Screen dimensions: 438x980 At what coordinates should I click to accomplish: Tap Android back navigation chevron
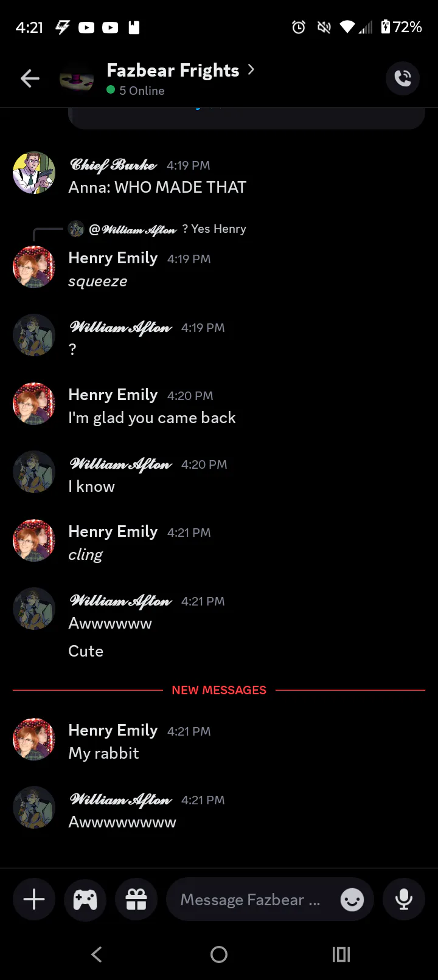coord(97,954)
